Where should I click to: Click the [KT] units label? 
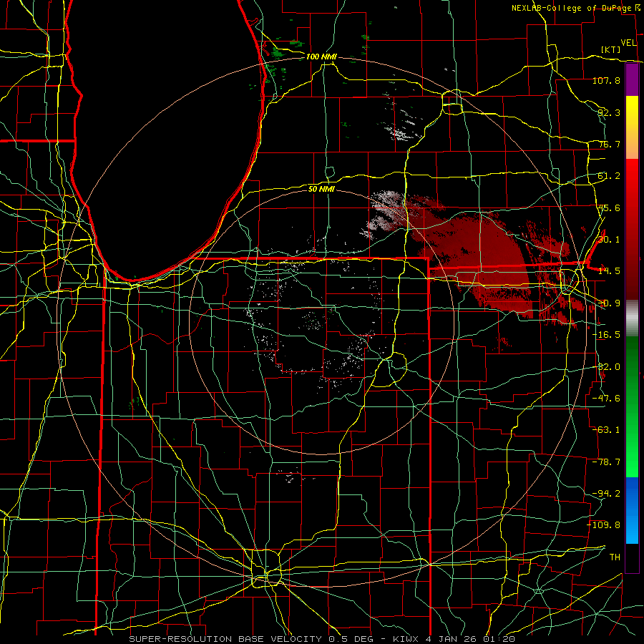click(x=611, y=49)
